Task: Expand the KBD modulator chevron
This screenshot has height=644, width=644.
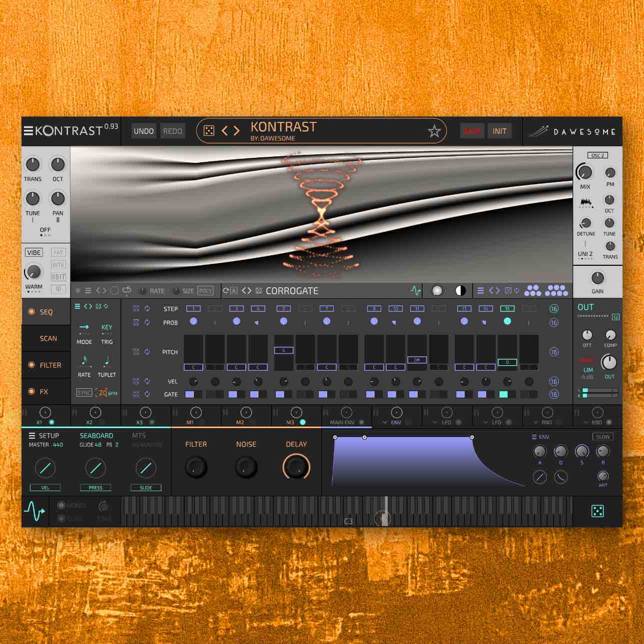Action: tap(586, 423)
